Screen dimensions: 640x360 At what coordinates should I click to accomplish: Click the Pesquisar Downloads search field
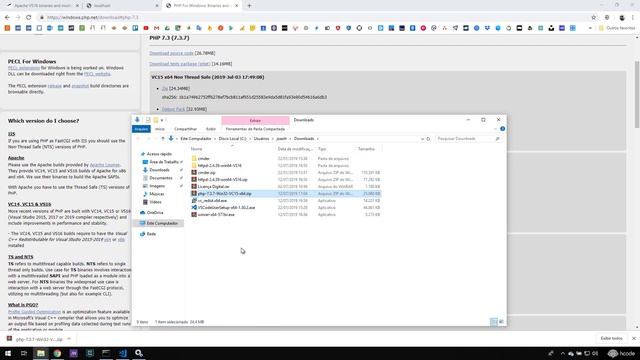click(x=468, y=139)
